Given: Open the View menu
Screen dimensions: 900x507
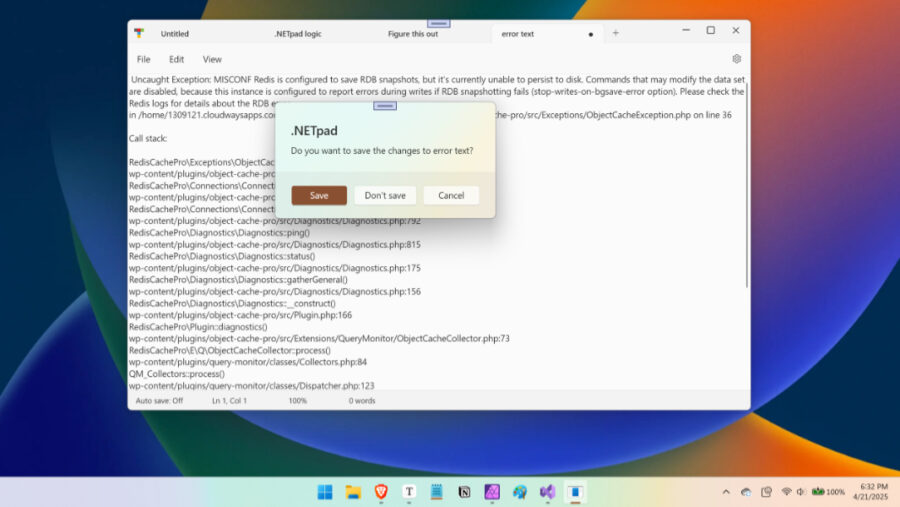Looking at the screenshot, I should (x=212, y=59).
